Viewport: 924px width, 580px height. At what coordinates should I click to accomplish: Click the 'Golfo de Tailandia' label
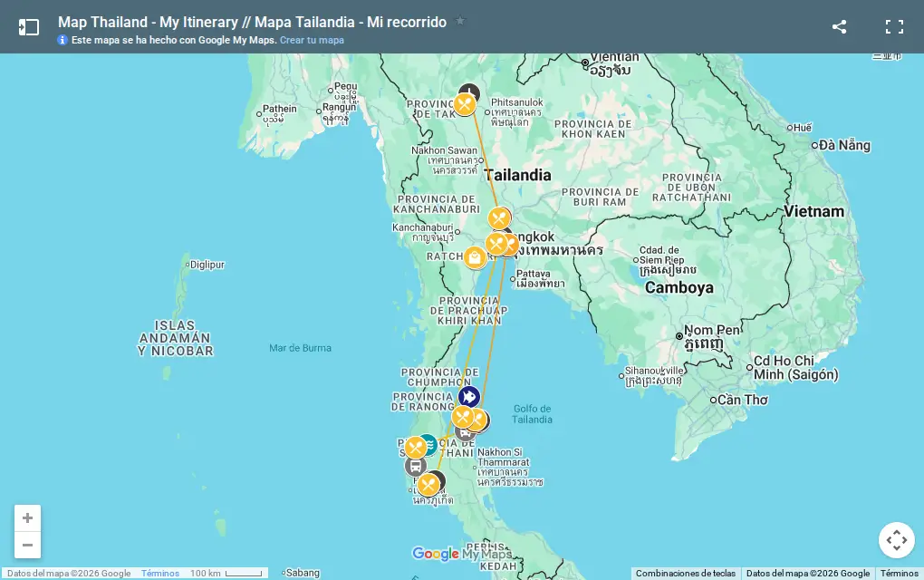[x=532, y=414]
